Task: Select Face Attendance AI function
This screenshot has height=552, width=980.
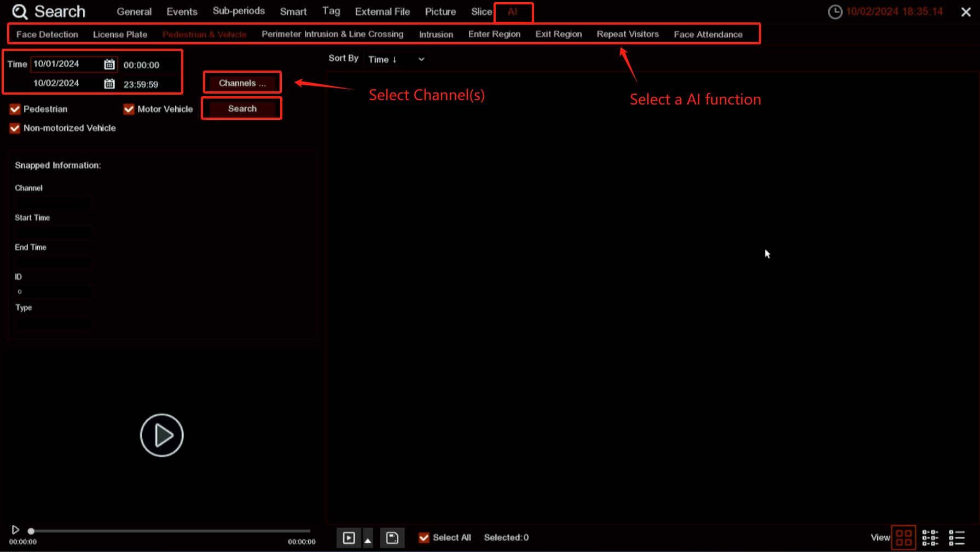Action: coord(708,34)
